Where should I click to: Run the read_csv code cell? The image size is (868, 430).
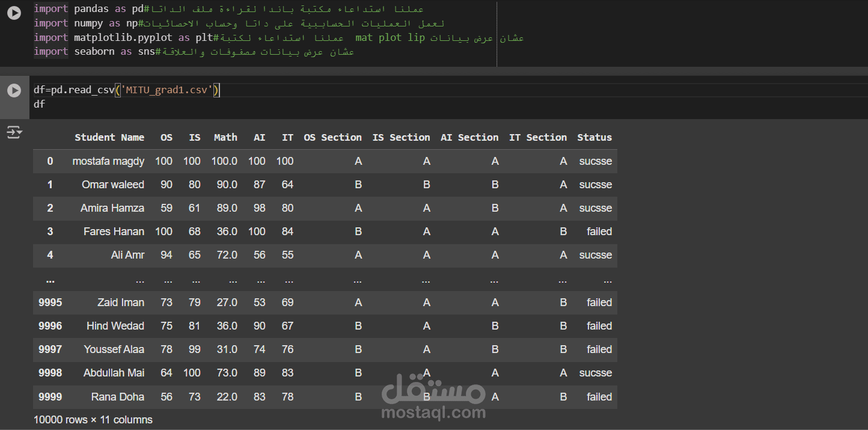coord(14,90)
